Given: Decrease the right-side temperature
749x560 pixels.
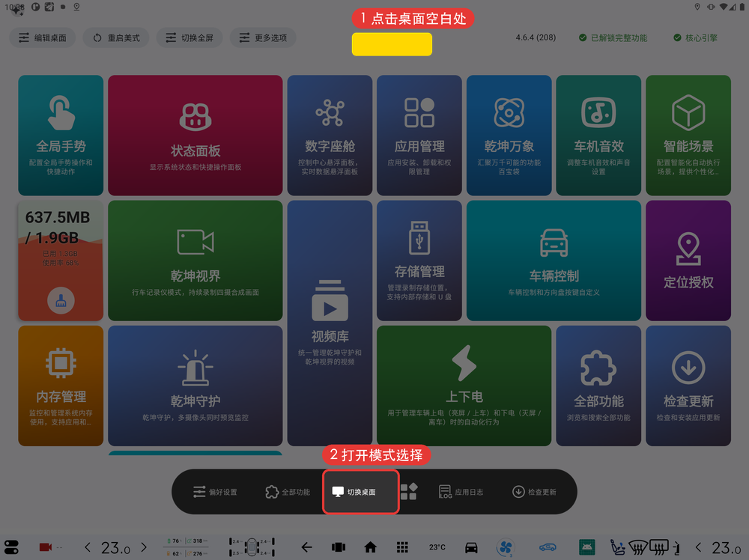Looking at the screenshot, I should (x=698, y=547).
